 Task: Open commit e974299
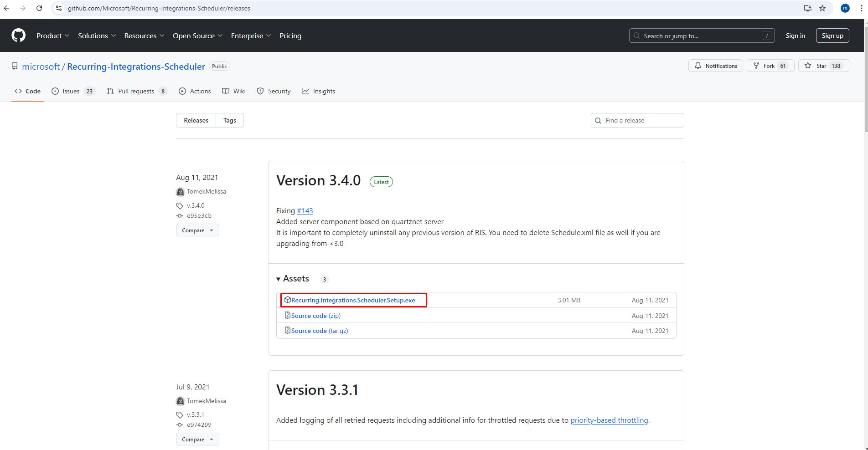pos(199,425)
